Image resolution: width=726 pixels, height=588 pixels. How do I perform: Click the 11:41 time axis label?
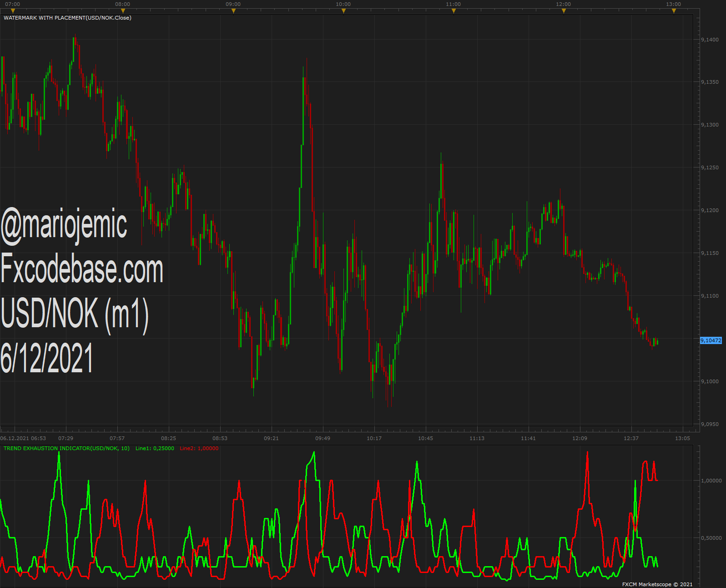(528, 438)
